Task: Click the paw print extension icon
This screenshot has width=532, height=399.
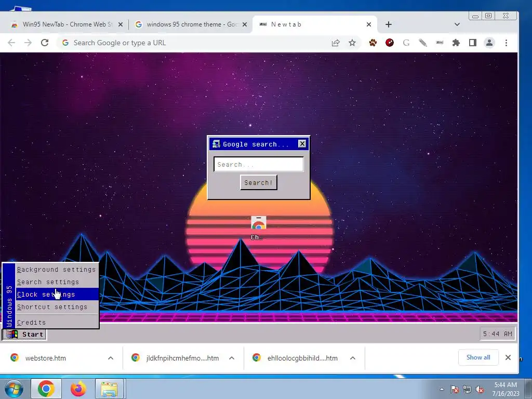Action: (x=373, y=43)
